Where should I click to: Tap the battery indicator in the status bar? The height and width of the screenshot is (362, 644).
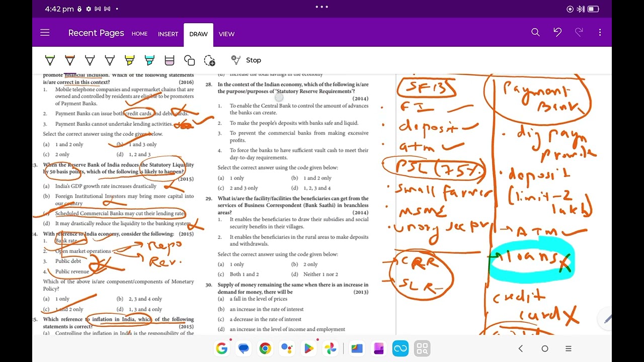pyautogui.click(x=593, y=9)
